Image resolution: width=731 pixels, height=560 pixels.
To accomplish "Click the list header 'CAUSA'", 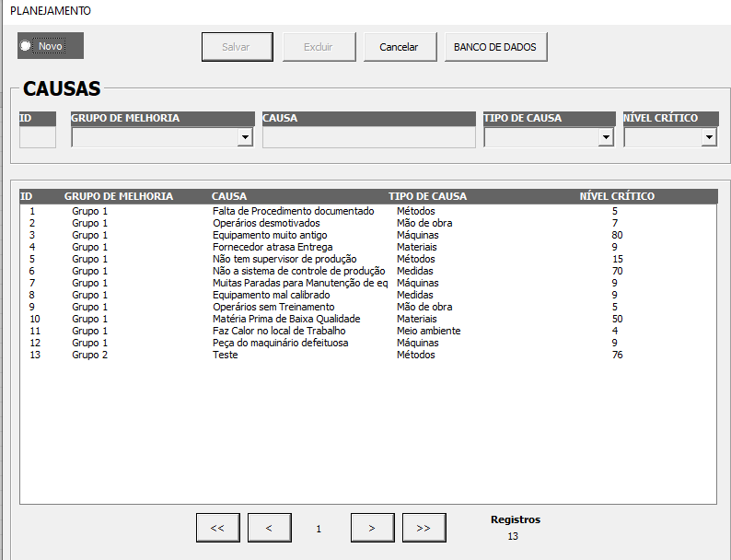I will coord(229,196).
